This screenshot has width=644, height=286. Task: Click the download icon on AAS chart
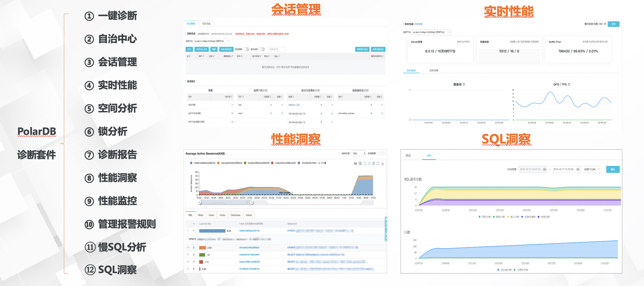[382, 163]
